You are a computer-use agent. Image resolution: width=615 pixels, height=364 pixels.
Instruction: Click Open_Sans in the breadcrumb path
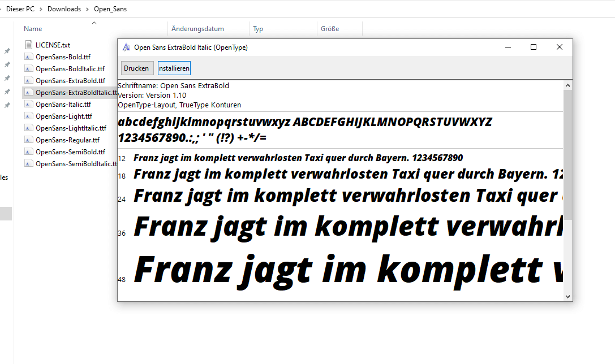110,8
